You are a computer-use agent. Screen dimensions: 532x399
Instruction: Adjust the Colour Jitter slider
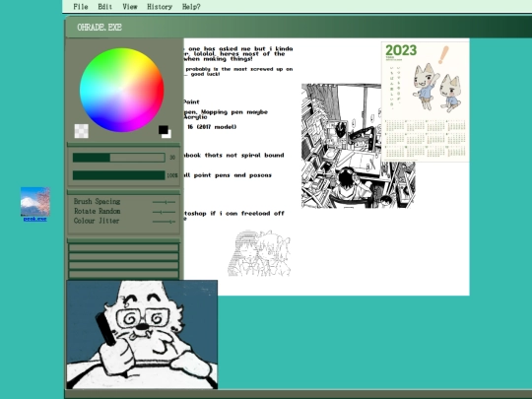point(164,222)
